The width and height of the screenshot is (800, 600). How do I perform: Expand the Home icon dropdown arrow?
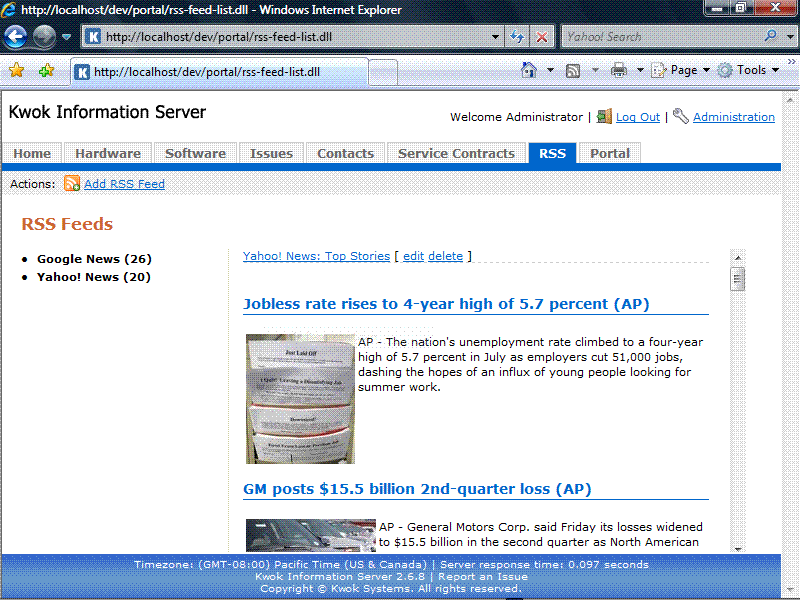pos(550,70)
